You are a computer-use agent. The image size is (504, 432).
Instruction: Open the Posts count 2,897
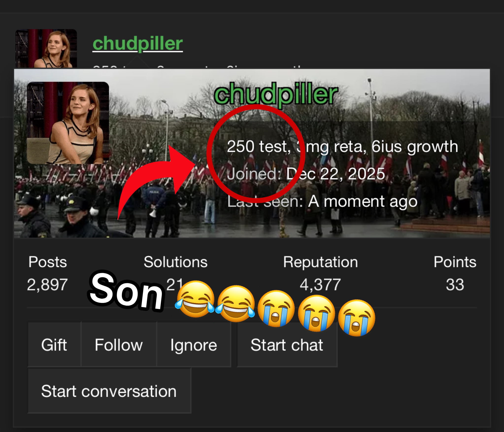pos(47,284)
